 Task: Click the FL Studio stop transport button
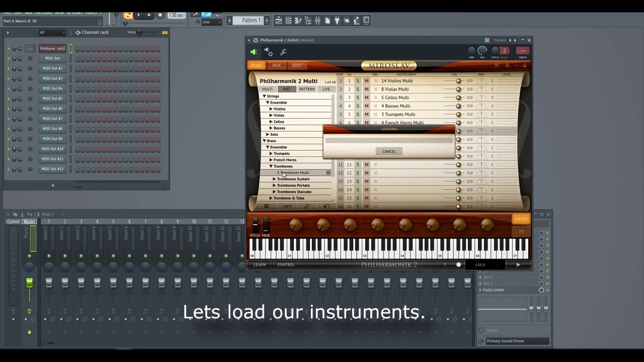[x=149, y=15]
